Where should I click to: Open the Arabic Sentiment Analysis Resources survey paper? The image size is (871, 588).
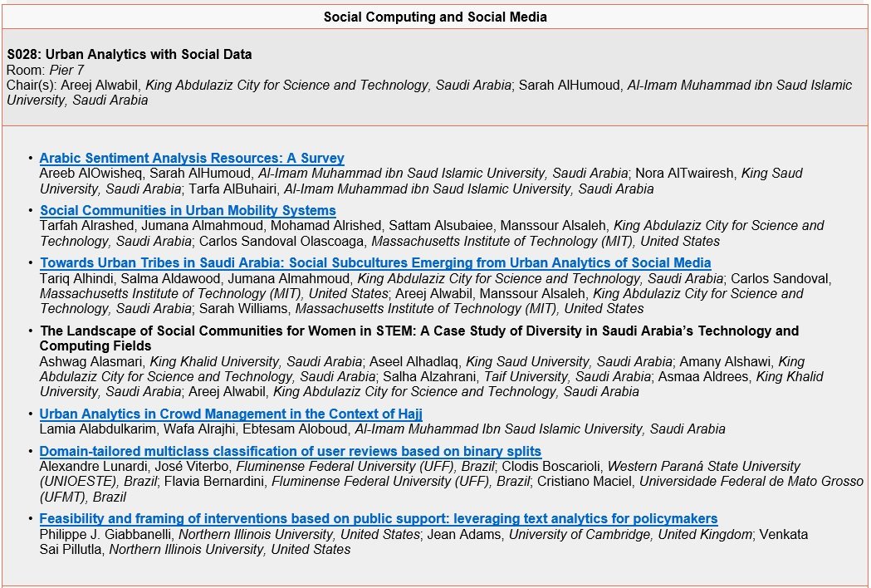pos(193,158)
